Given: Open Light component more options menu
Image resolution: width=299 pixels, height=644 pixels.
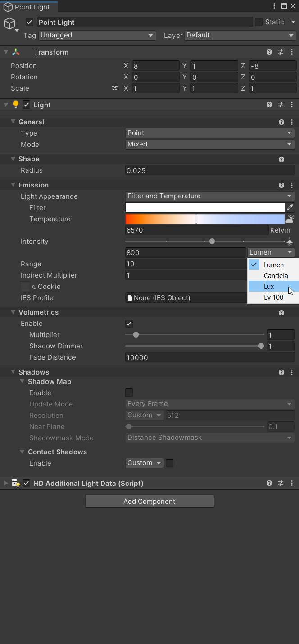Looking at the screenshot, I should point(292,105).
